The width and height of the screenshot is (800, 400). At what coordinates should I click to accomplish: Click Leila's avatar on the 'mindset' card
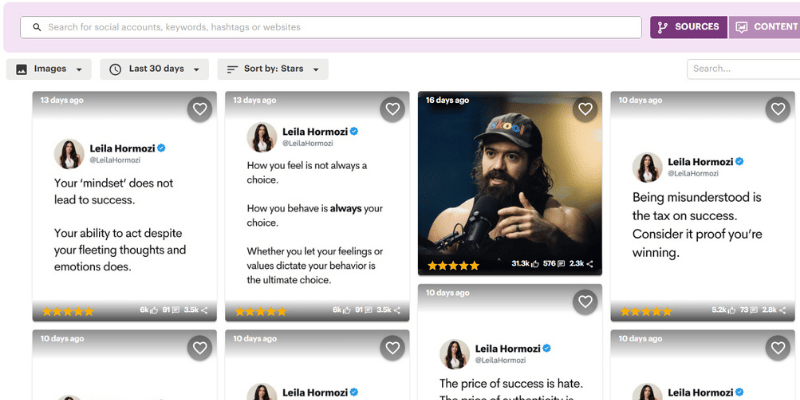69,154
